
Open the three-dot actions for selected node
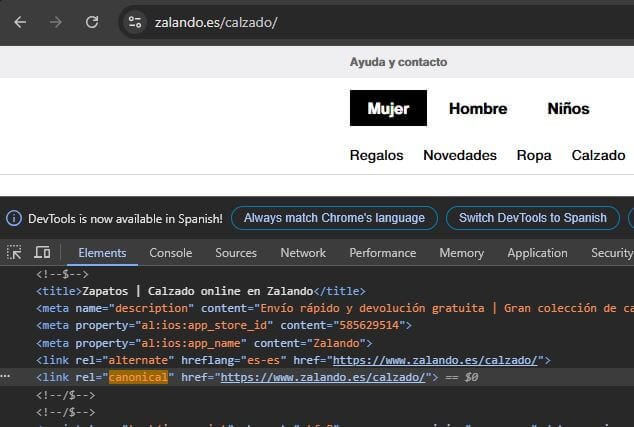click(x=5, y=376)
